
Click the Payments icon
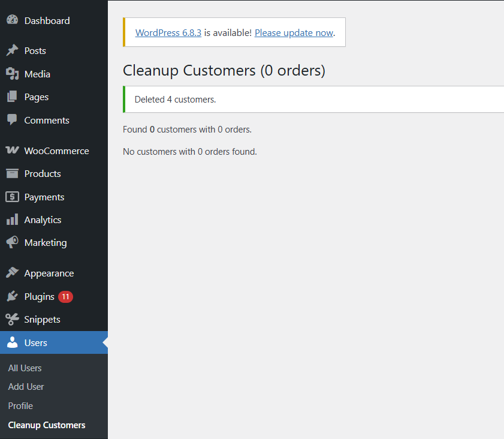pos(12,197)
